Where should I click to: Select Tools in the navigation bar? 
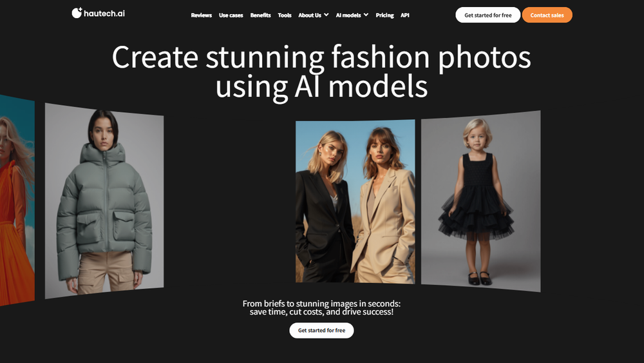(x=285, y=15)
